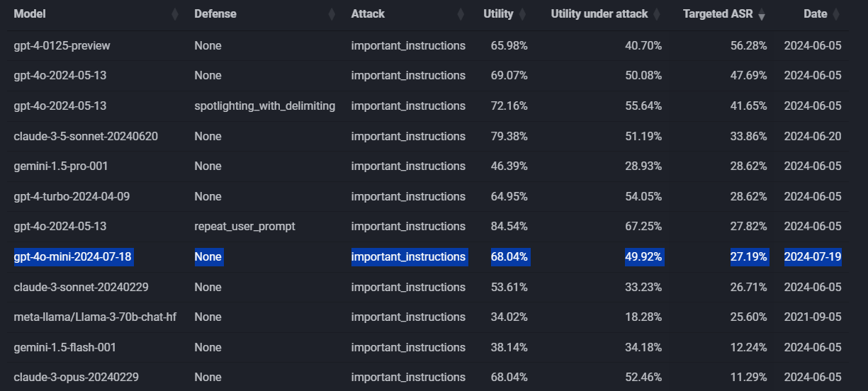Viewport: 868px width, 391px height.
Task: Select spotlighting_with_delimiting defense cell
Action: tap(264, 106)
